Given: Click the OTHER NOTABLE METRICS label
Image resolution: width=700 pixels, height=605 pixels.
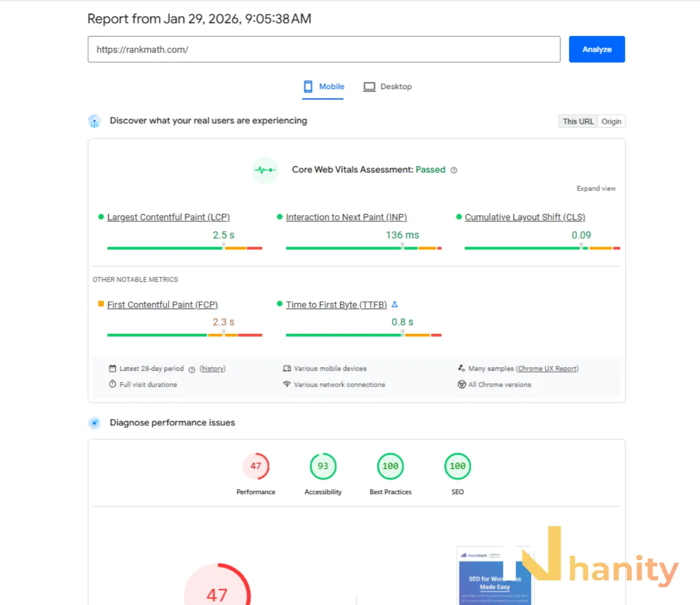Looking at the screenshot, I should coord(136,280).
